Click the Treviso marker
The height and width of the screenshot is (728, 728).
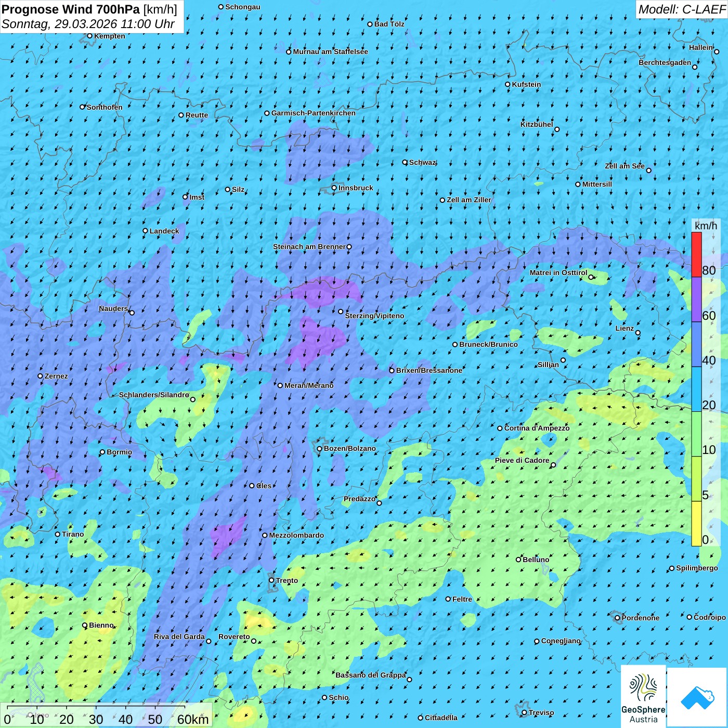tap(524, 712)
